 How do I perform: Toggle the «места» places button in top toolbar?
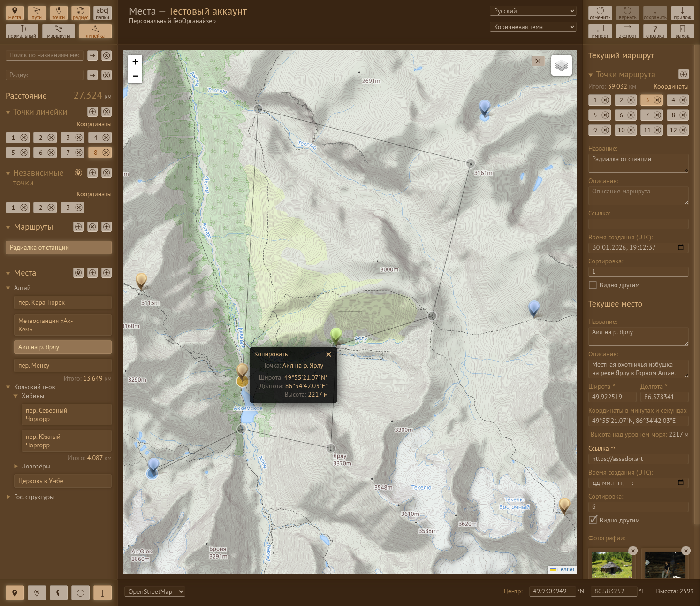click(15, 13)
